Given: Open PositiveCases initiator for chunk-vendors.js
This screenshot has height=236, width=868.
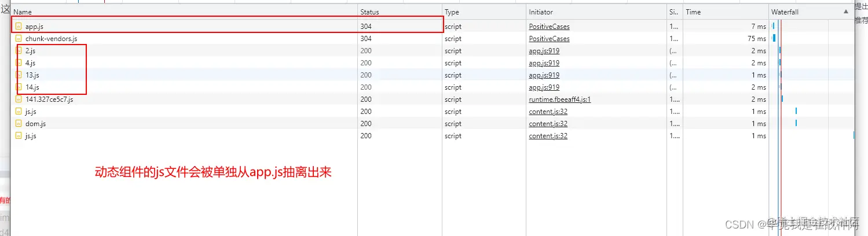Looking at the screenshot, I should [x=549, y=39].
